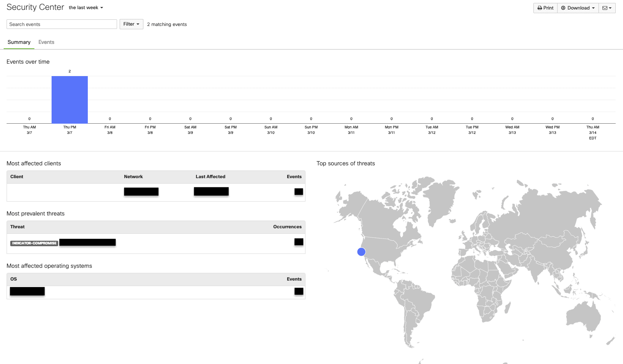Click the blue threat marker on the map

[361, 252]
